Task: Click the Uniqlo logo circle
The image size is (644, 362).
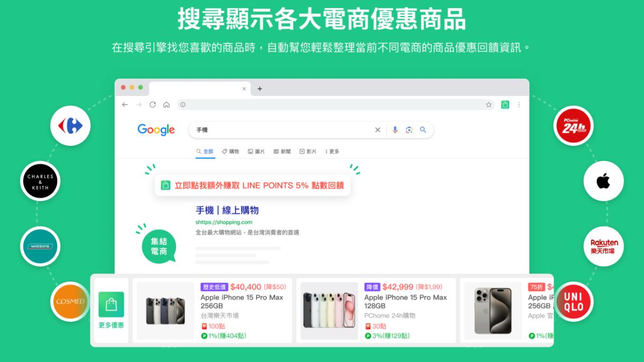Action: 574,301
